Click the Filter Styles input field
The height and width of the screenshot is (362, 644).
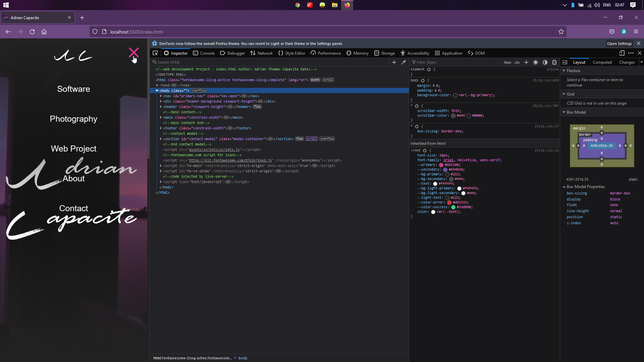tap(456, 62)
